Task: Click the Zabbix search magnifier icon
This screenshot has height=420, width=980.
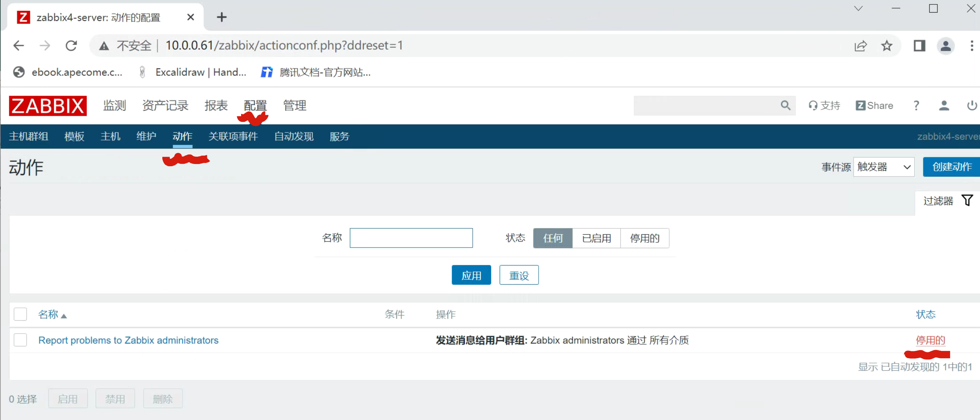Action: point(785,105)
